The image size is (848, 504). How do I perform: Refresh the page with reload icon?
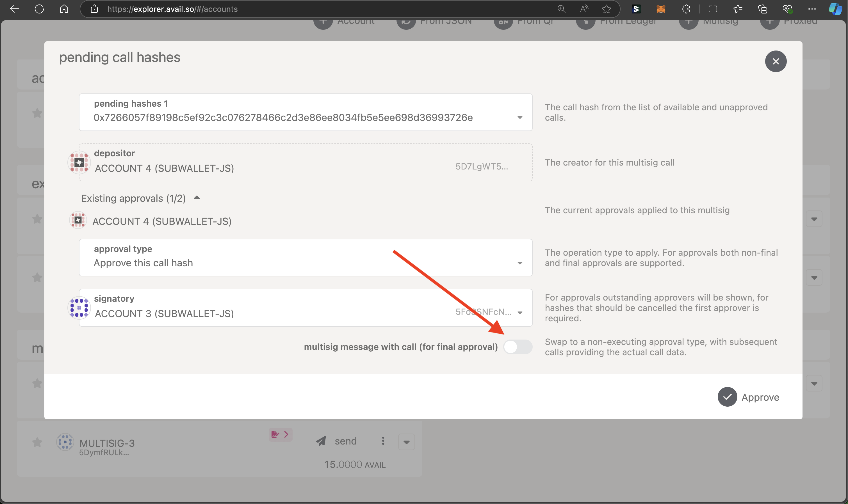[x=39, y=9]
